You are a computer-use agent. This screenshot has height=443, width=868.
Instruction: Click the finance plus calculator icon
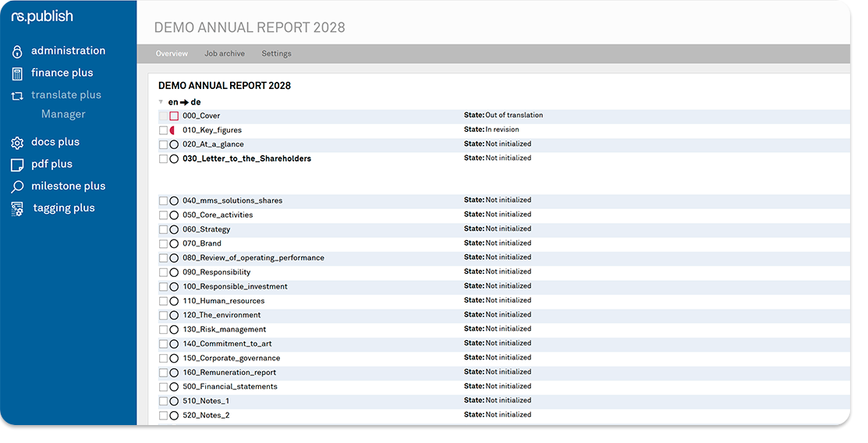pos(17,73)
